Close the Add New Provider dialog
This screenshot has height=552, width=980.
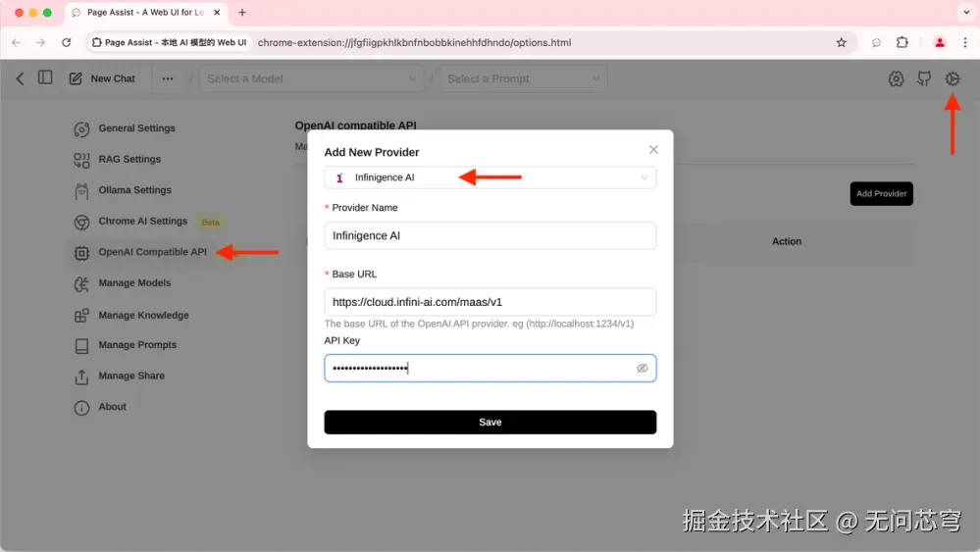(653, 150)
